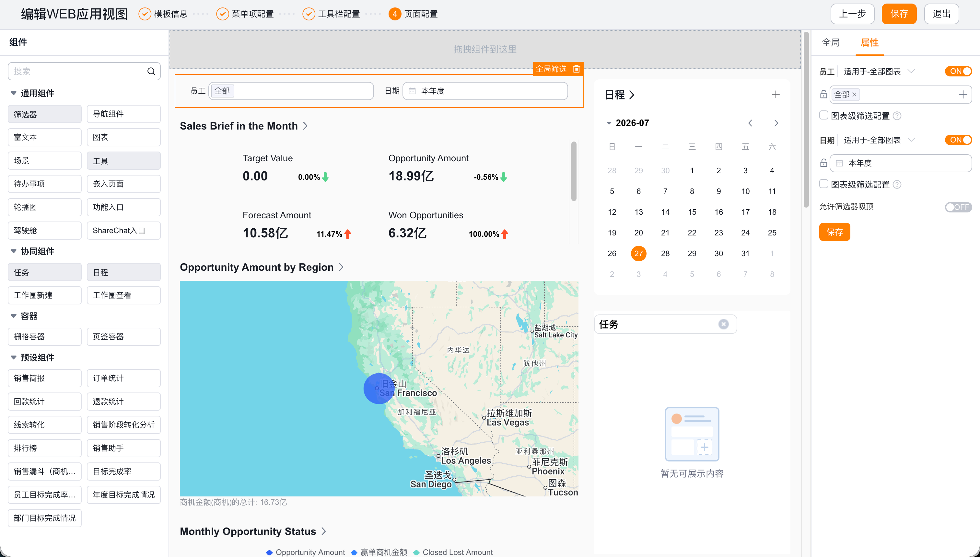Click Sales Brief widget vertical scrollbar
The height and width of the screenshot is (557, 980).
pos(574,171)
